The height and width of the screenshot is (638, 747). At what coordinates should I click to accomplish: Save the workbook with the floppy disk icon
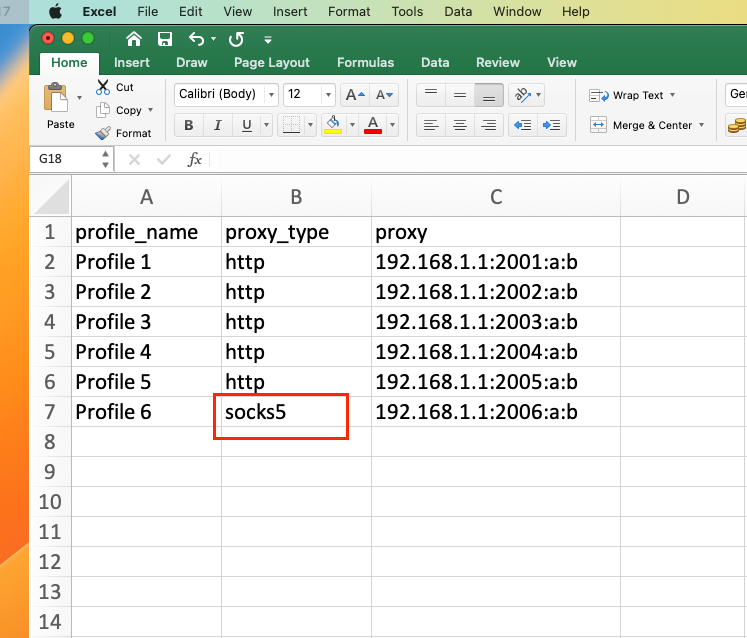pos(165,39)
